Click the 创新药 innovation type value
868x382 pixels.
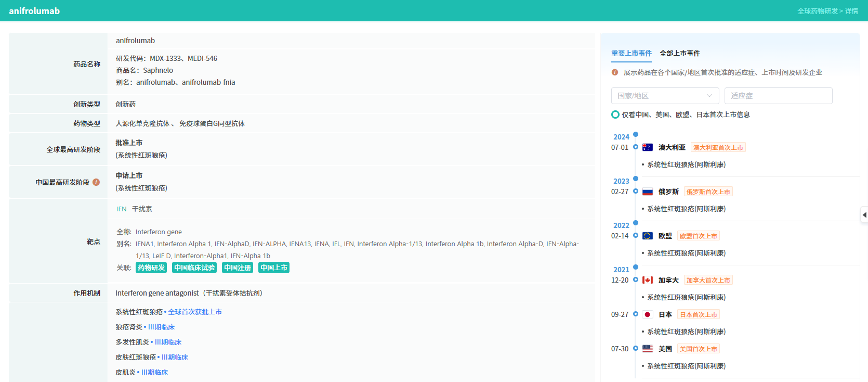[x=125, y=104]
